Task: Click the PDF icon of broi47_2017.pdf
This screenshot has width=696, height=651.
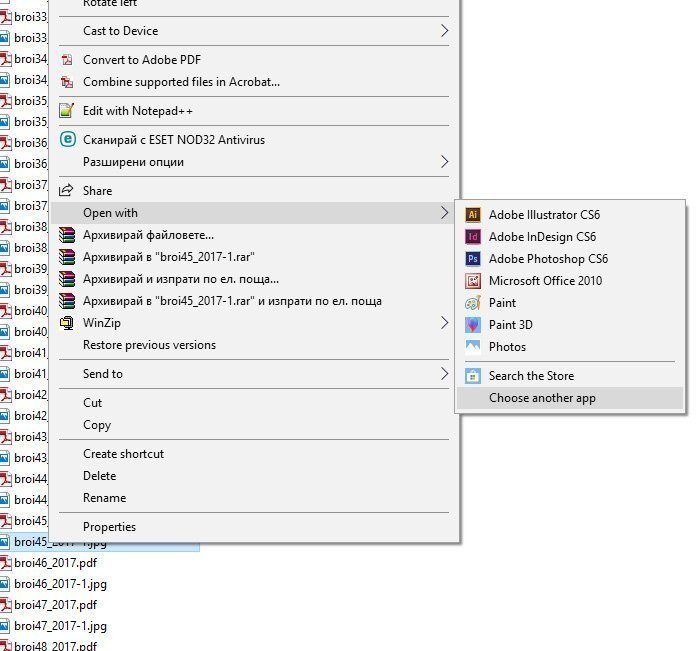Action: click(x=5, y=604)
